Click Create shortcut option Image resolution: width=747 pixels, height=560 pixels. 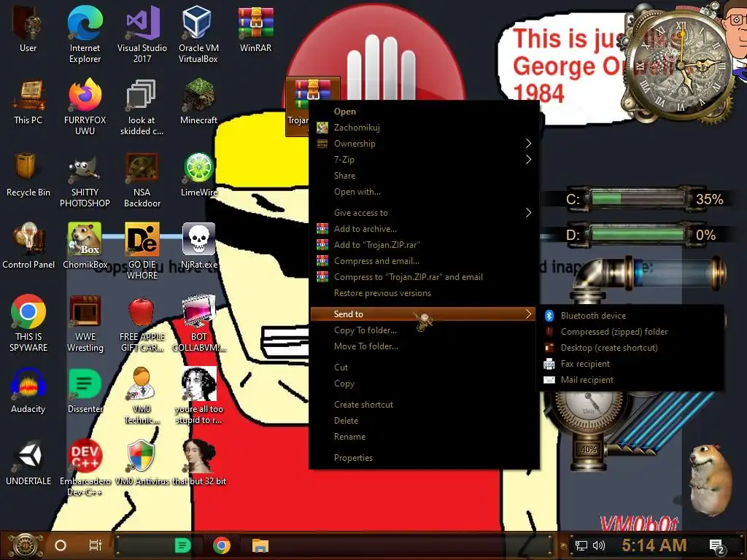click(x=424, y=405)
